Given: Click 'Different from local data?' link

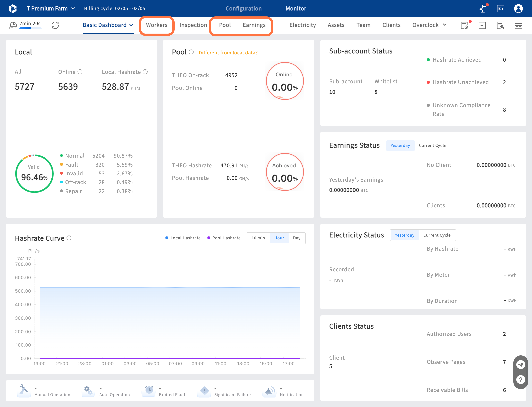Looking at the screenshot, I should [228, 53].
